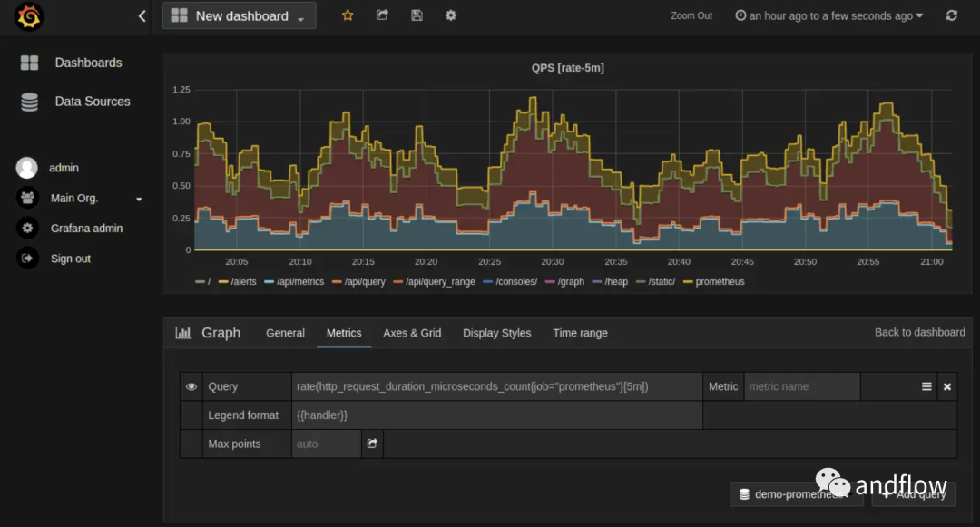This screenshot has height=527, width=980.
Task: Toggle query visibility with the eye icon
Action: pos(191,386)
